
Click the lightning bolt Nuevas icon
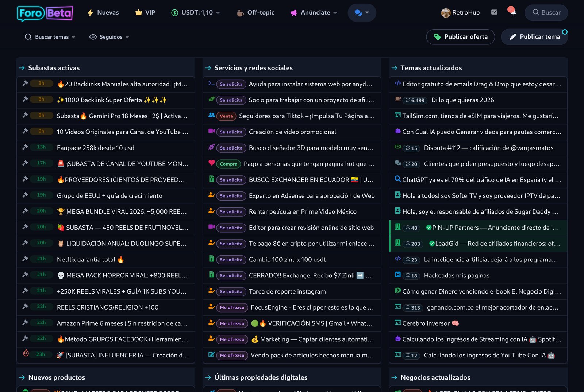tap(90, 13)
